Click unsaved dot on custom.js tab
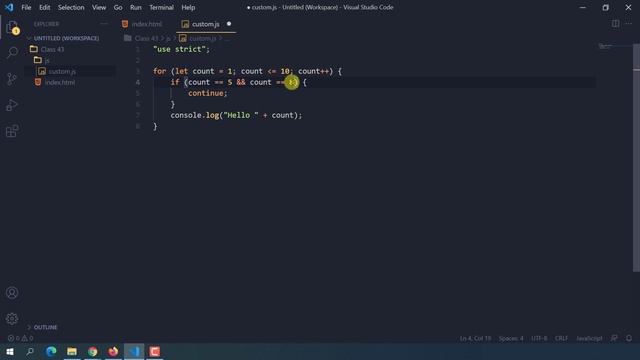The width and height of the screenshot is (640, 360). pos(229,24)
